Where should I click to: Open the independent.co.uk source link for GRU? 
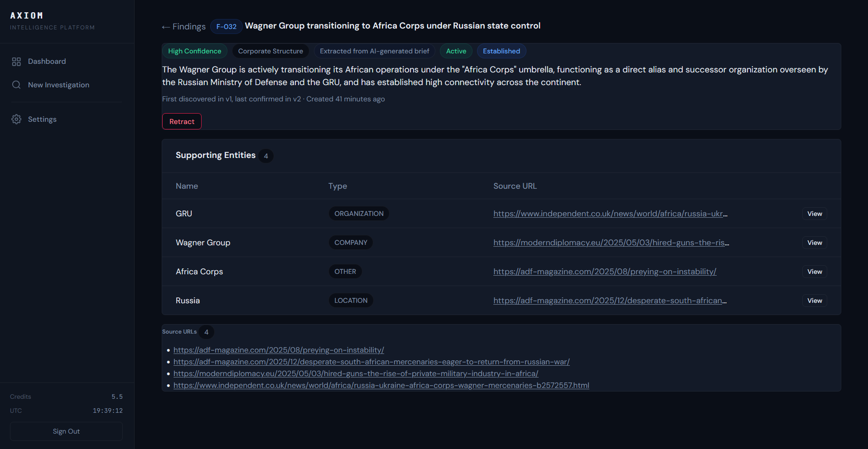(x=609, y=213)
